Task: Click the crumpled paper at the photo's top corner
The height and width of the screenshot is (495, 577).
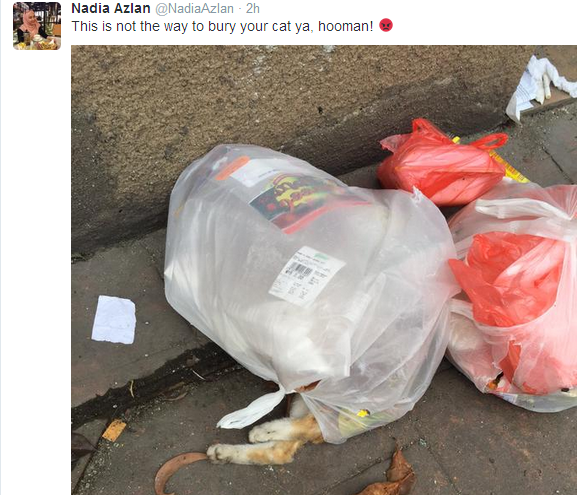Action: click(541, 88)
